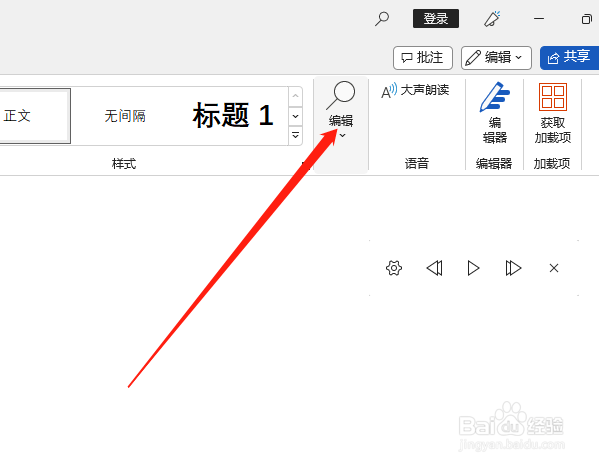Open read aloud settings gear
The height and width of the screenshot is (466, 599).
point(394,268)
